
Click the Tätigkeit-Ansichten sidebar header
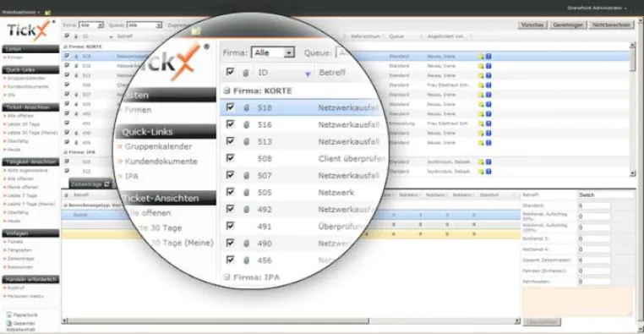click(30, 162)
